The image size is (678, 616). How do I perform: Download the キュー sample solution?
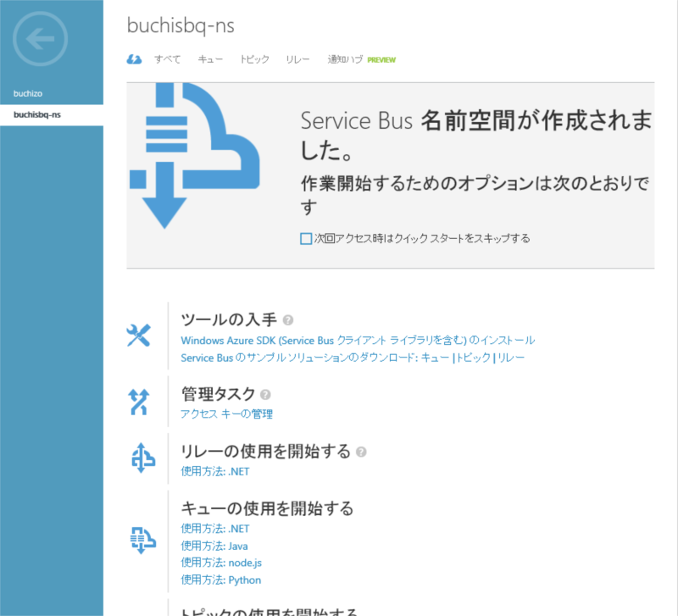(x=435, y=358)
